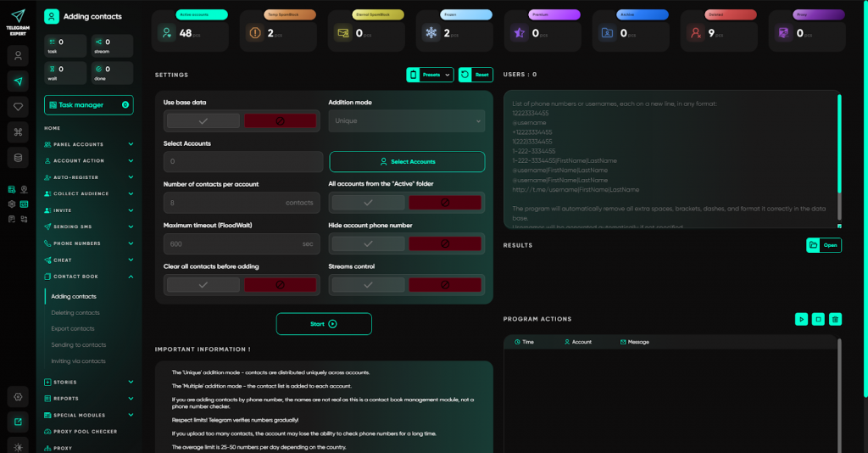Viewport: 868px width, 453px height.
Task: Click the Frozen accounts snowflake icon
Action: (431, 33)
